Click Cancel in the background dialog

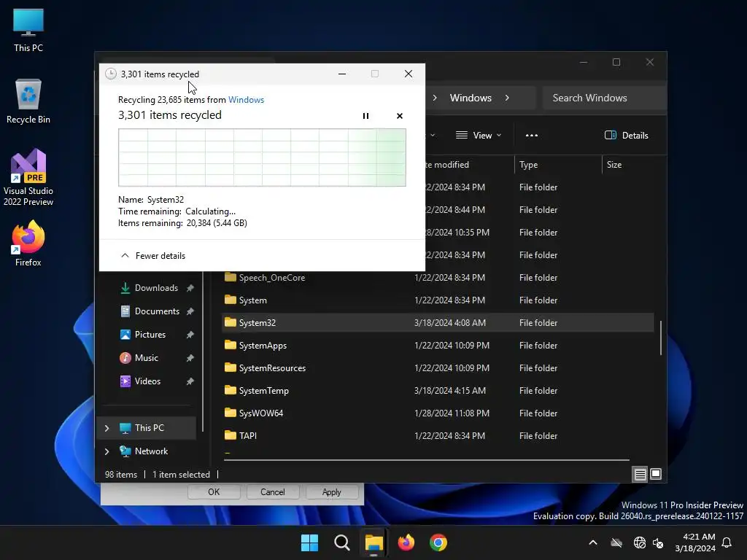click(x=273, y=492)
